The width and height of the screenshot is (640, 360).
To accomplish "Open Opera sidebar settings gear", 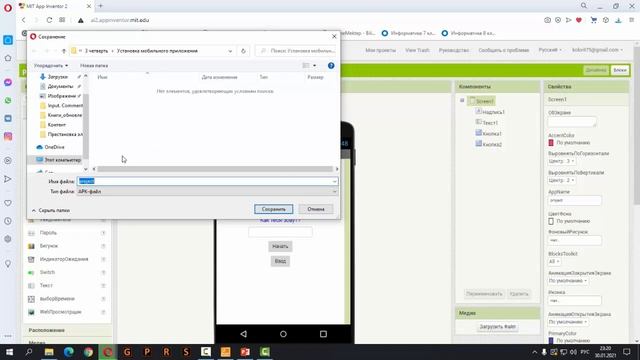I will click(x=8, y=239).
